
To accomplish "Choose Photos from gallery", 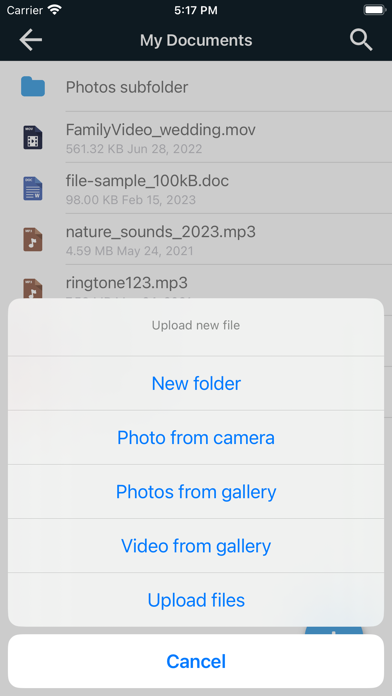I will (196, 492).
